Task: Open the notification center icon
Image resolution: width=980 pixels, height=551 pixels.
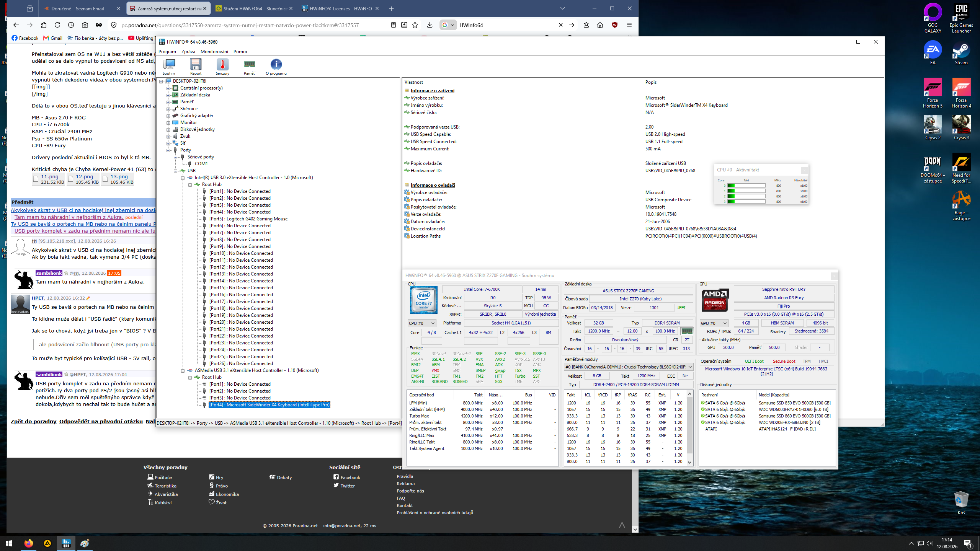Action: coord(968,543)
